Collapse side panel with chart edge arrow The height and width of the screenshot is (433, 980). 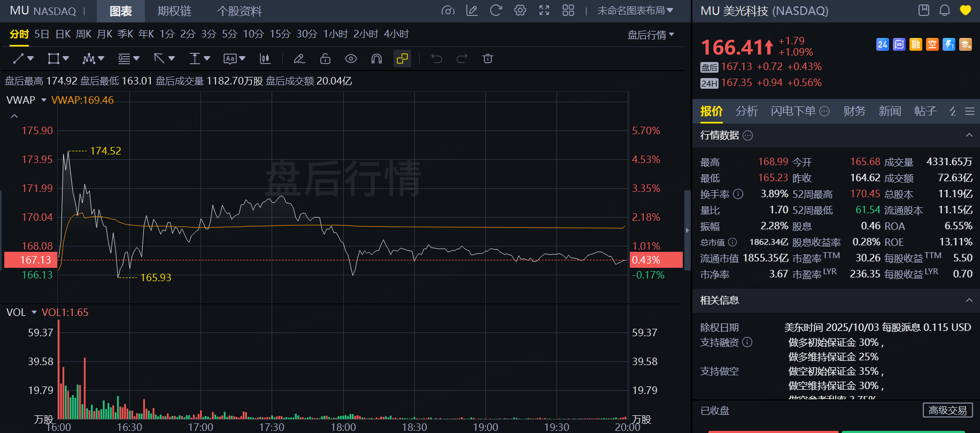[x=688, y=230]
